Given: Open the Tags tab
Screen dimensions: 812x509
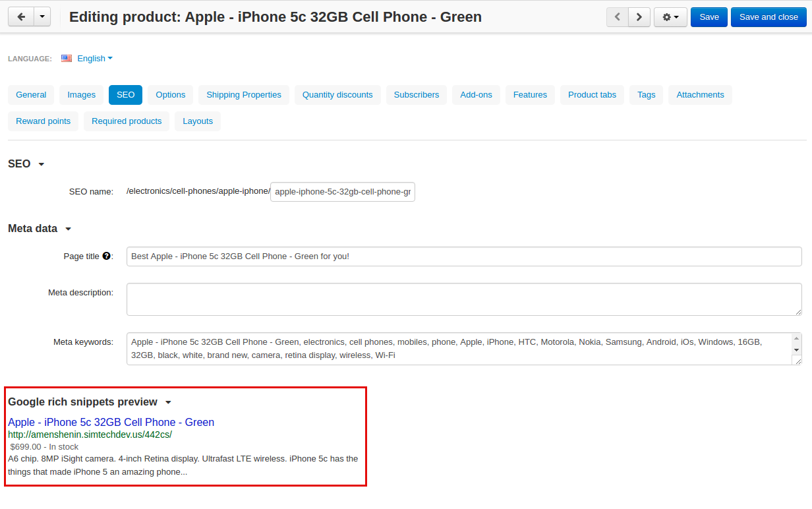Looking at the screenshot, I should point(647,95).
